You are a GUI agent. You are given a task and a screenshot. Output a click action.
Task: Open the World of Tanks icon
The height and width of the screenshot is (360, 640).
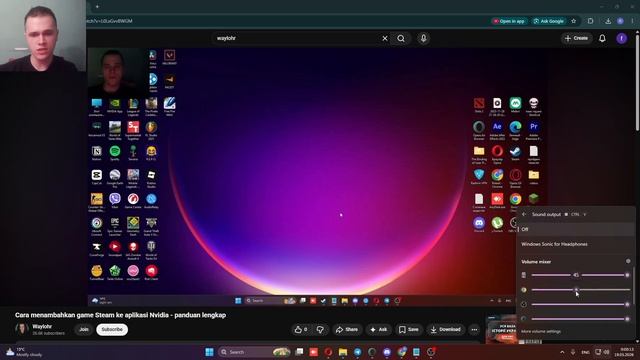click(151, 250)
